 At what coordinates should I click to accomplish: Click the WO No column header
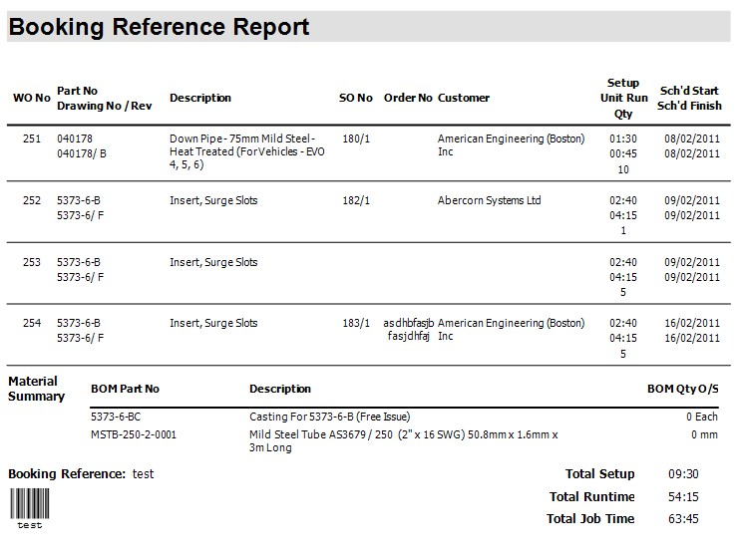point(31,99)
